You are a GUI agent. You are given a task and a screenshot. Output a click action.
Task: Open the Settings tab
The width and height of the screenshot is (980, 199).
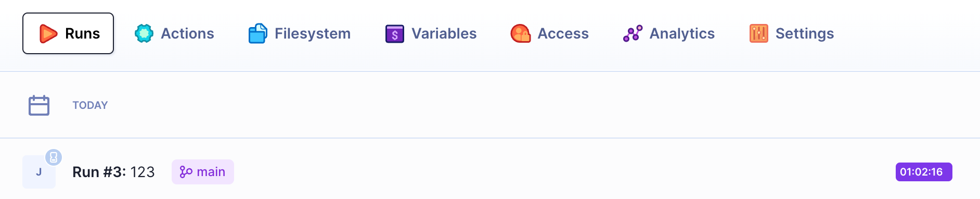[792, 33]
